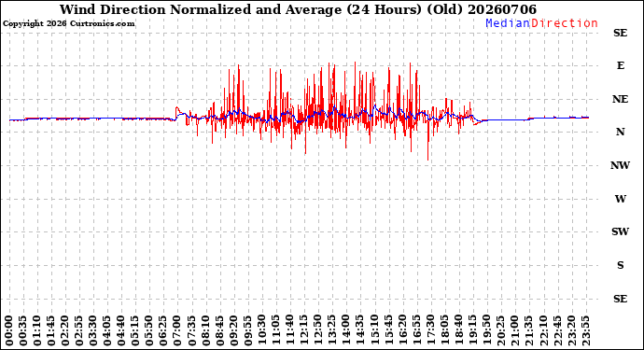Click the NE axis label

click(x=620, y=100)
